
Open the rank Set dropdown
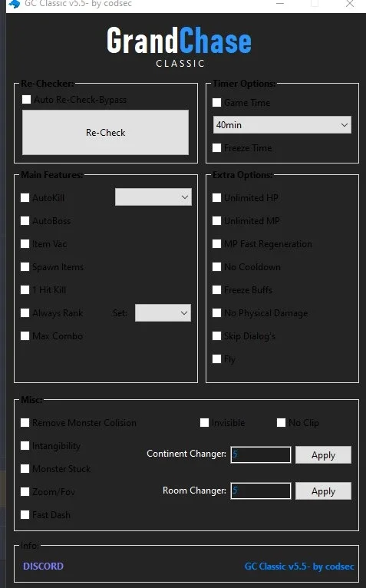163,312
